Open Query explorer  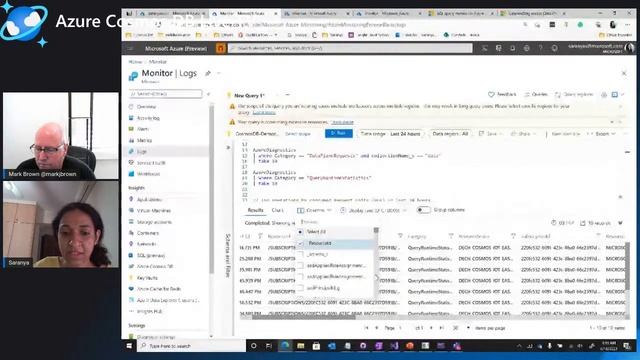pos(573,94)
